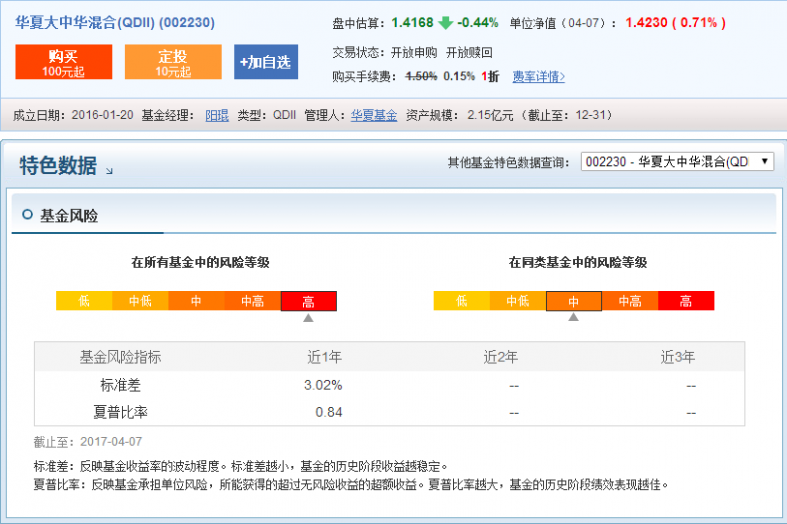Click highlighted 高 swatch in all-funds bar

tap(309, 301)
